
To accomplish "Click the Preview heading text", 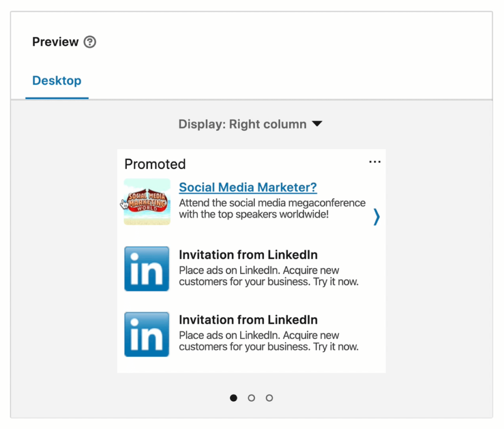I will click(x=55, y=42).
